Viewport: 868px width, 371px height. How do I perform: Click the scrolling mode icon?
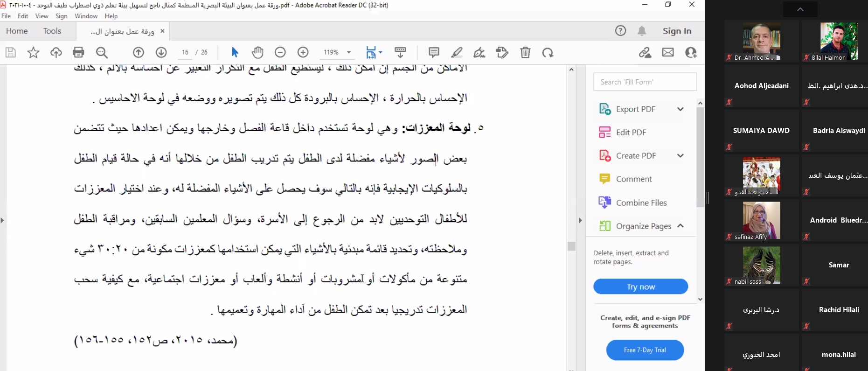pos(400,52)
